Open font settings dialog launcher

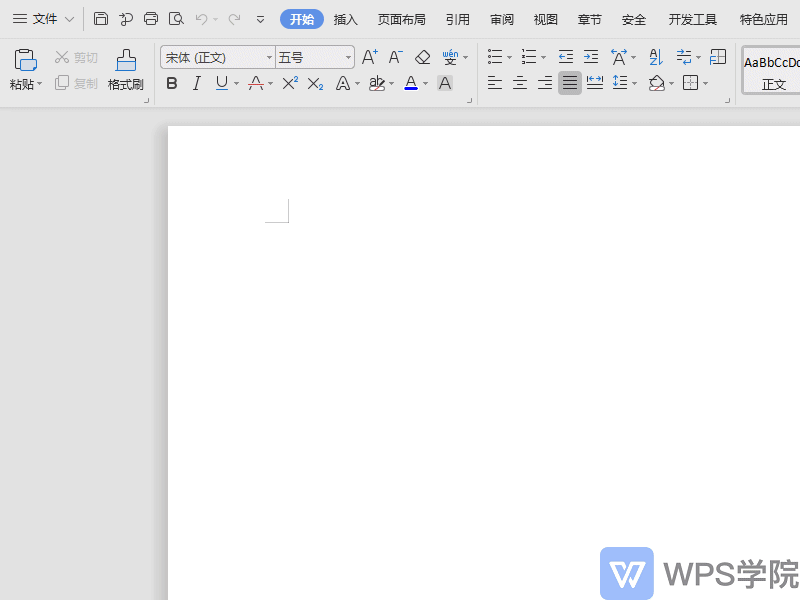[469, 101]
